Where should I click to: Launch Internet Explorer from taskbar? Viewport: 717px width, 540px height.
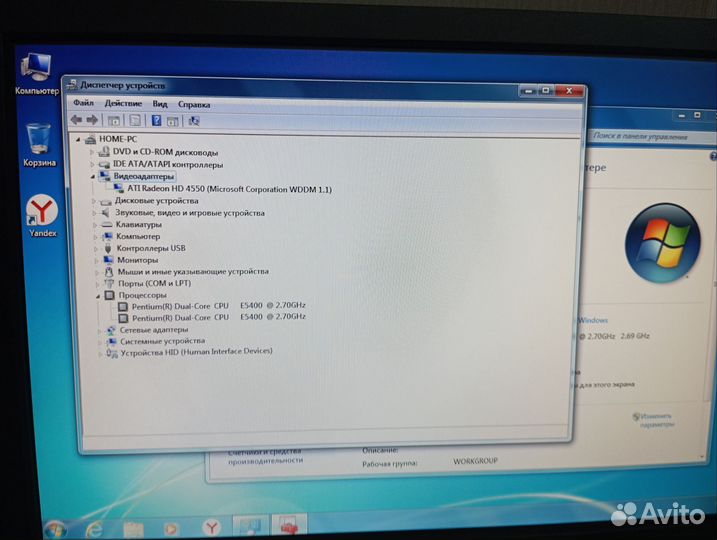coord(94,529)
